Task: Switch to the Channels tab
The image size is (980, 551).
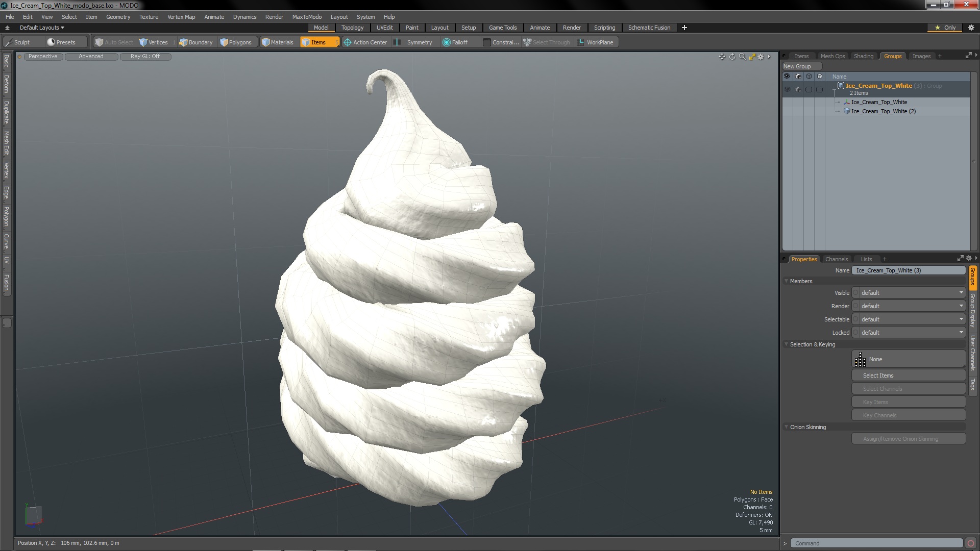Action: click(x=837, y=259)
